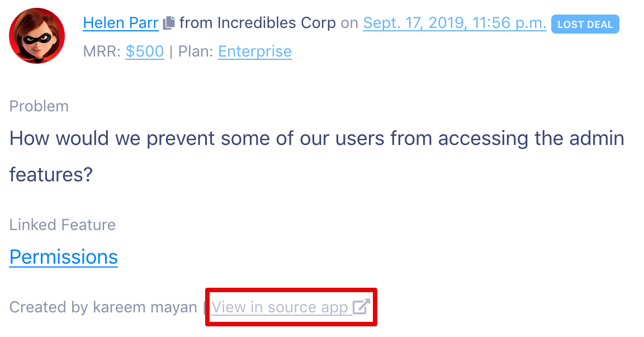Image resolution: width=644 pixels, height=337 pixels.
Task: Click the Problem section label
Action: point(39,106)
